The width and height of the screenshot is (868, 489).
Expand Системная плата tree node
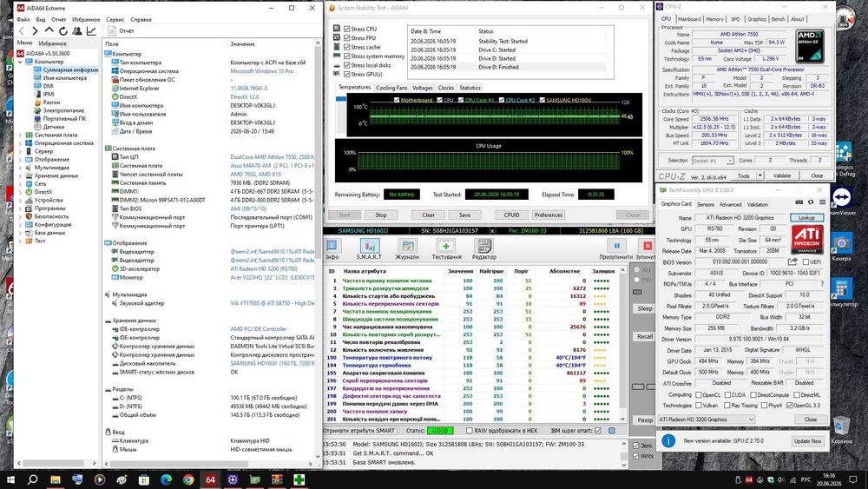(21, 135)
